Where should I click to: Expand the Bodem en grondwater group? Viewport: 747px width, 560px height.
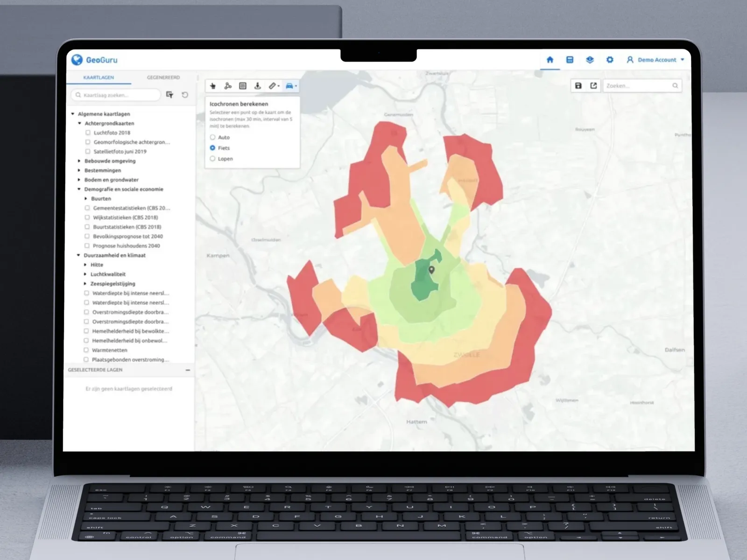pos(79,180)
